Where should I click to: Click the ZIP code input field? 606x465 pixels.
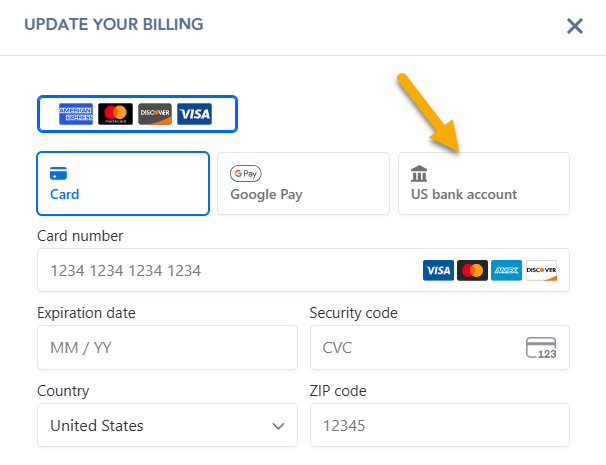(440, 425)
